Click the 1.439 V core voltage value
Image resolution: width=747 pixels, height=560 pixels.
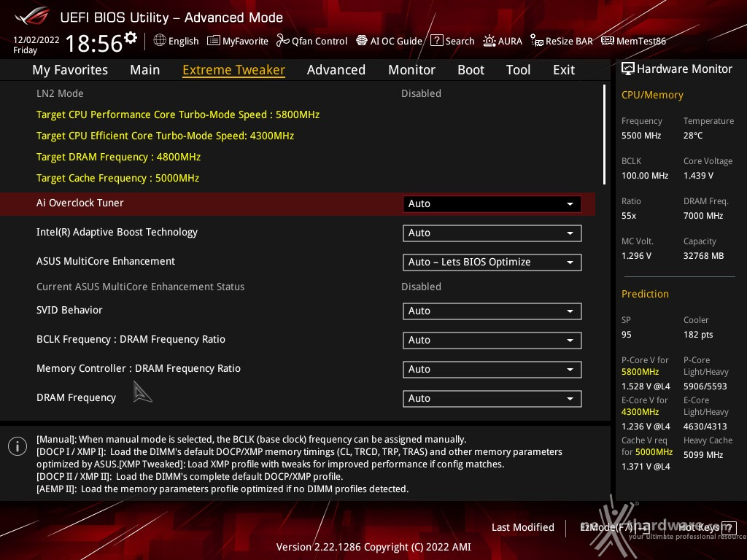pos(698,175)
